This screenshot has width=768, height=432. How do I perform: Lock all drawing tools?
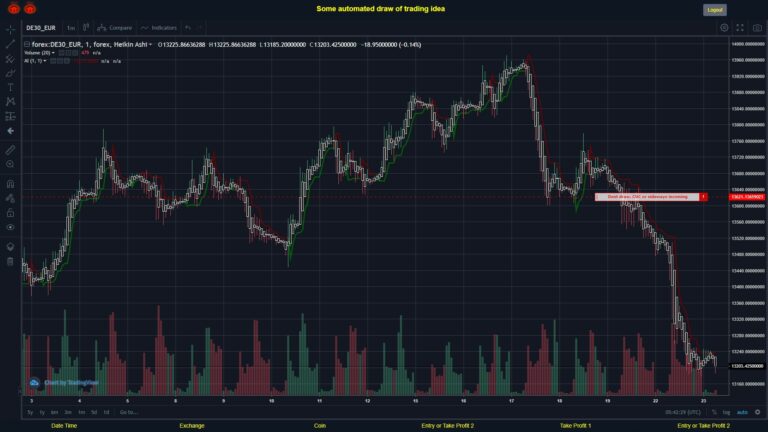(x=10, y=213)
